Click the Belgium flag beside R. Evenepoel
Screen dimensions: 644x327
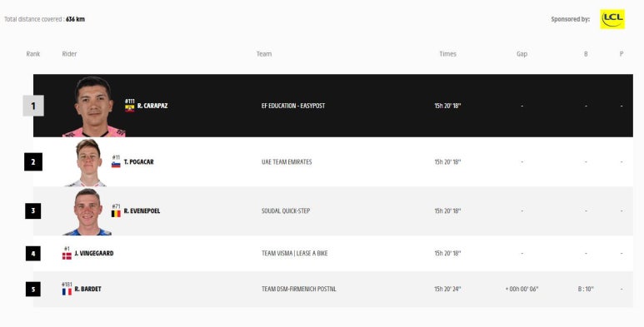coord(117,214)
